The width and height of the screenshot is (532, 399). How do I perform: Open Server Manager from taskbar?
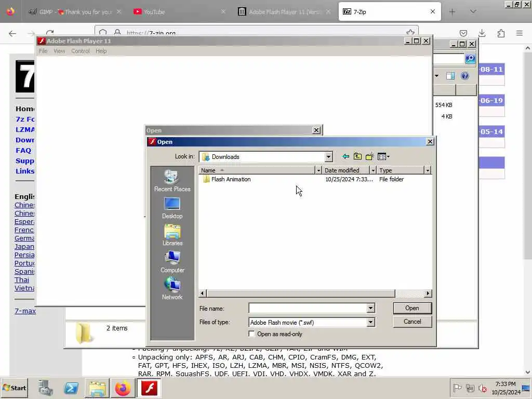[x=46, y=388]
